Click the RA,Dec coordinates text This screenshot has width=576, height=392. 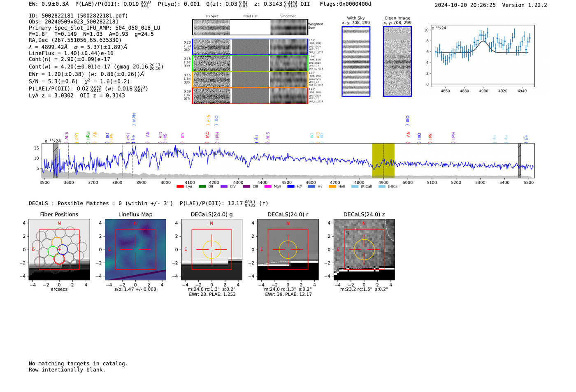(75, 40)
